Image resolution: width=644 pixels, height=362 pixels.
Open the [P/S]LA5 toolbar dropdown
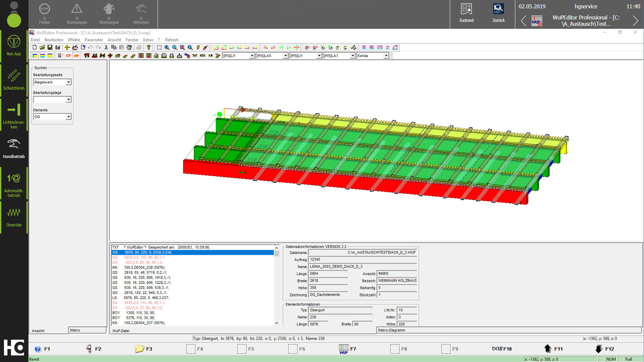[x=285, y=56]
